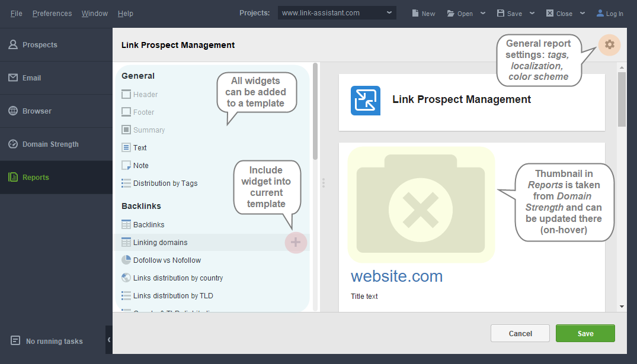Click the Cancel button
Image resolution: width=637 pixels, height=364 pixels.
520,334
